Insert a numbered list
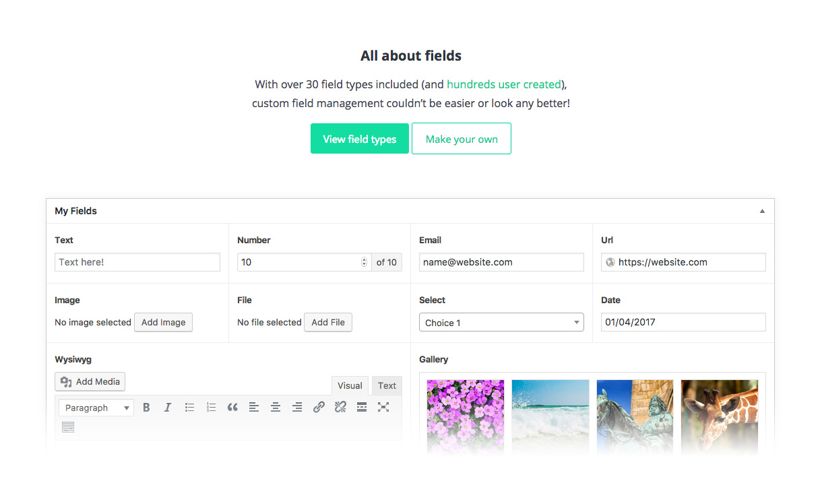822x504 pixels. tap(211, 407)
